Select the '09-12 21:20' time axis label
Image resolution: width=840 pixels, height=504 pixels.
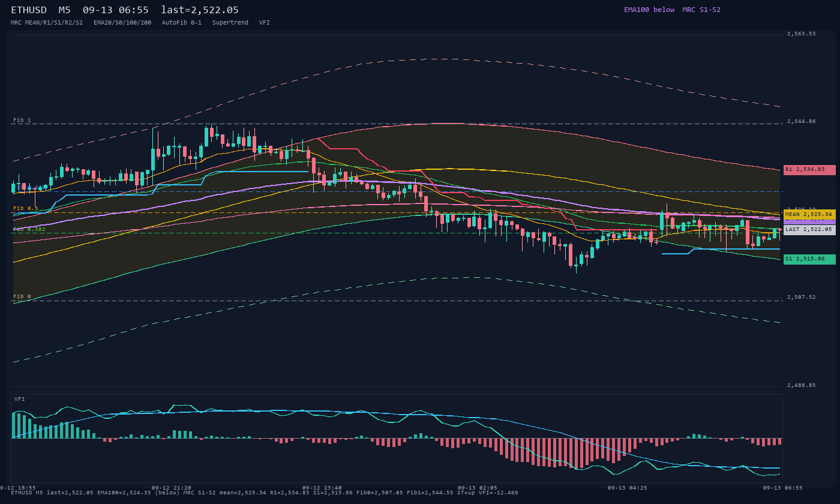click(x=172, y=488)
